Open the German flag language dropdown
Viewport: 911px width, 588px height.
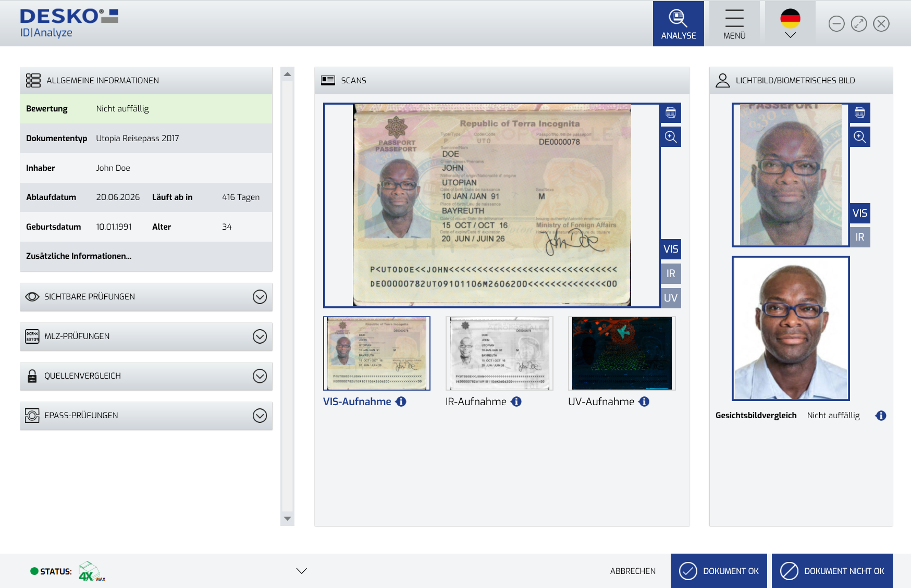pos(790,24)
